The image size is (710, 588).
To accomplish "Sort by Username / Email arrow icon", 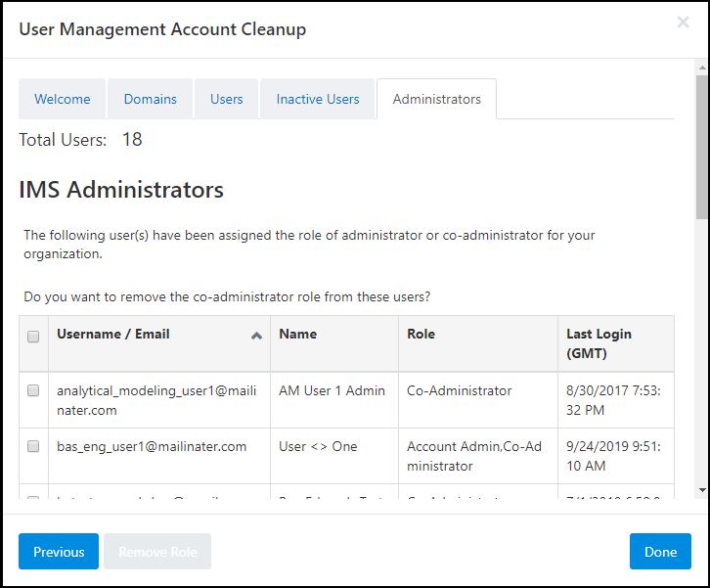I will tap(256, 336).
